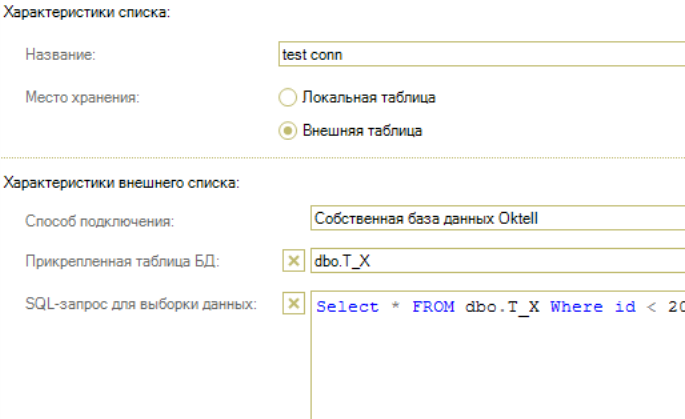Click the attached table field showing dbo.T_X
Screen dimensions: 685x419
coord(495,262)
